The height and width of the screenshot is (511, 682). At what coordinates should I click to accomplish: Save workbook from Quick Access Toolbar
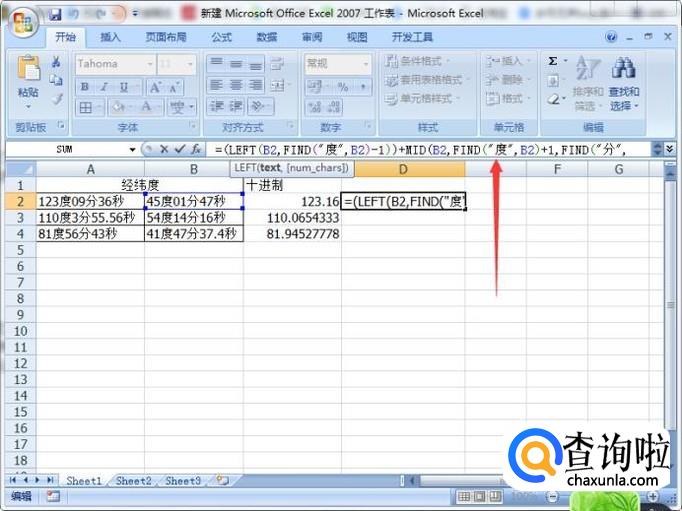(x=55, y=14)
